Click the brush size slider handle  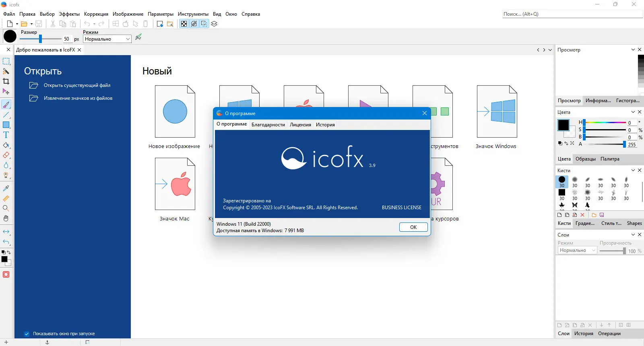coord(40,39)
